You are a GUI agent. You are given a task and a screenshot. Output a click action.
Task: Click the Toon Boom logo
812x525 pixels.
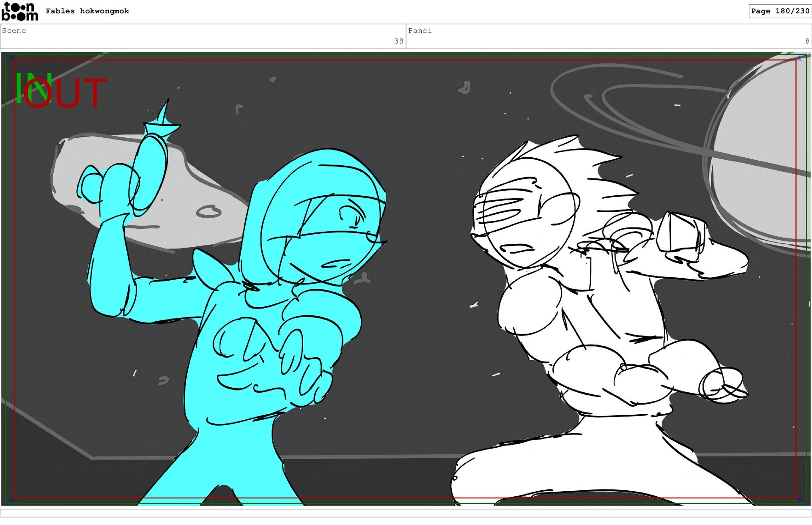click(19, 11)
